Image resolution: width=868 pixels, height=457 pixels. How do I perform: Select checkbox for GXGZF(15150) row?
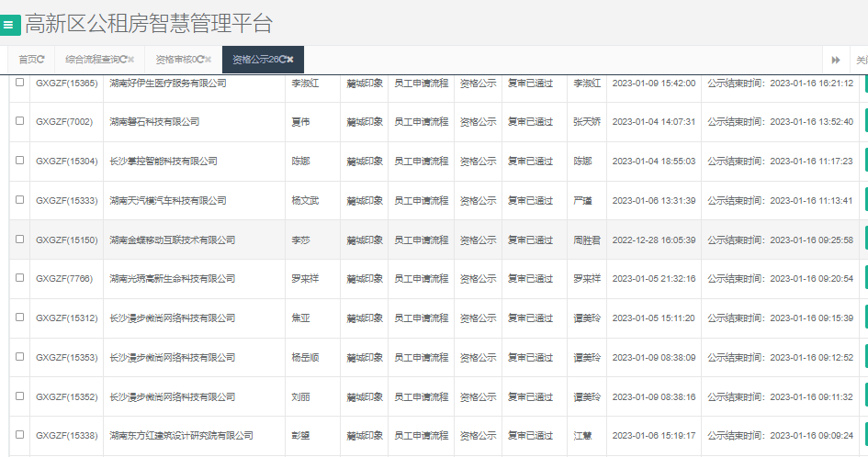click(20, 240)
